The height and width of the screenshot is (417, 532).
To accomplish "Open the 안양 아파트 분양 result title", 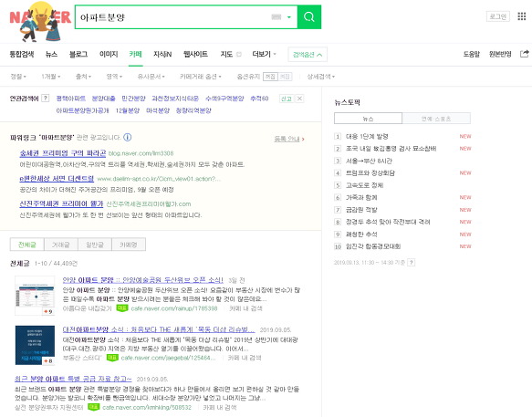I will click(143, 280).
